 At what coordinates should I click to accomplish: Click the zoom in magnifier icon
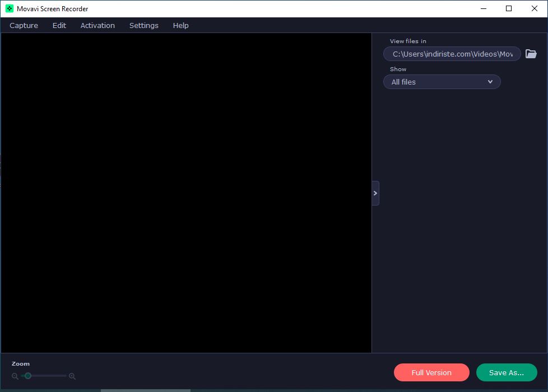coord(72,376)
